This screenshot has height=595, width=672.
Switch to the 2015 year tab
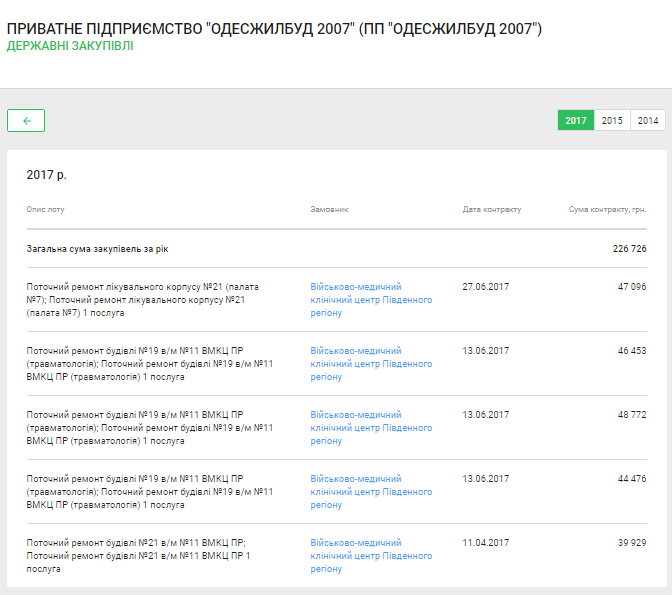coord(612,121)
